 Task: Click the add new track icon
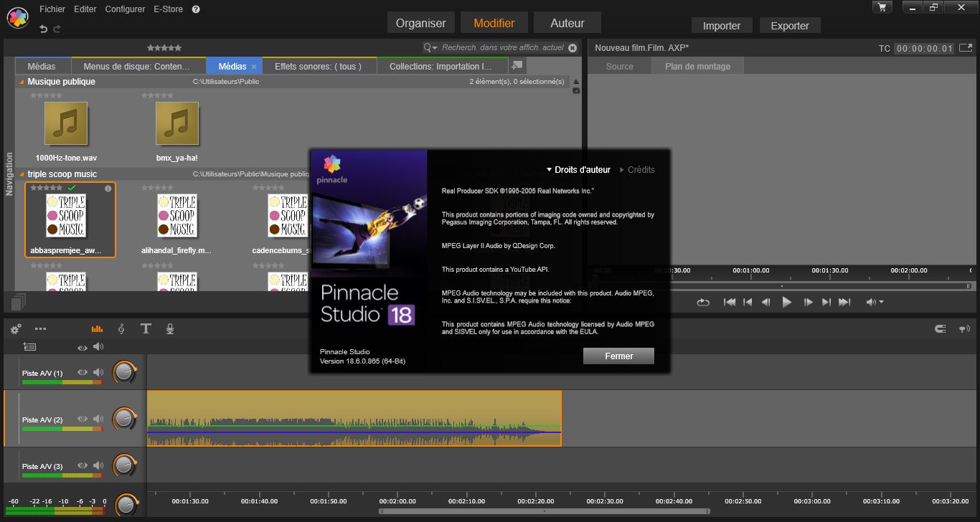[x=29, y=346]
